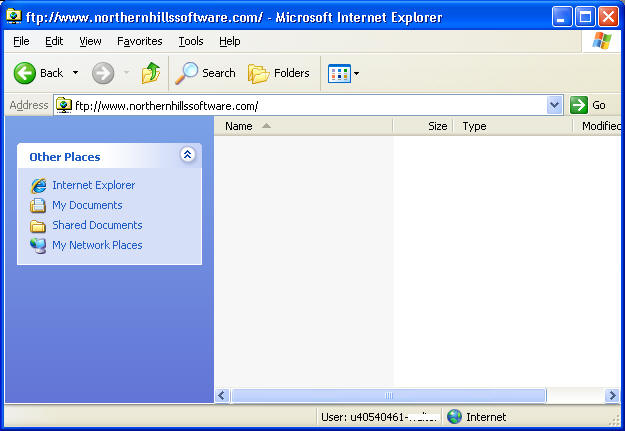Viewport: 625px width, 431px height.
Task: Open the Views dropdown arrow
Action: coord(357,73)
